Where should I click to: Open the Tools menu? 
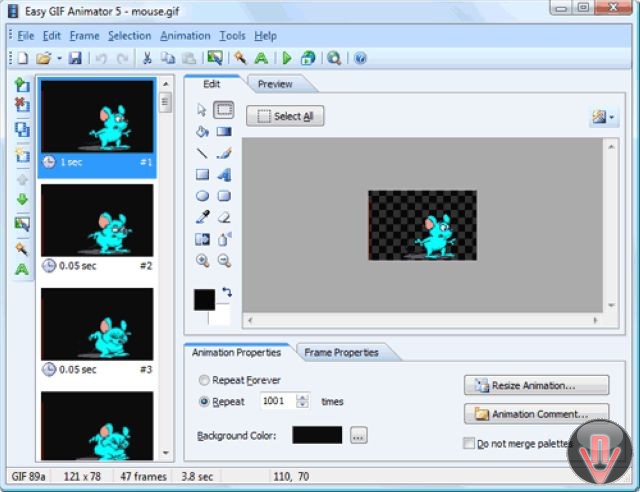(233, 36)
